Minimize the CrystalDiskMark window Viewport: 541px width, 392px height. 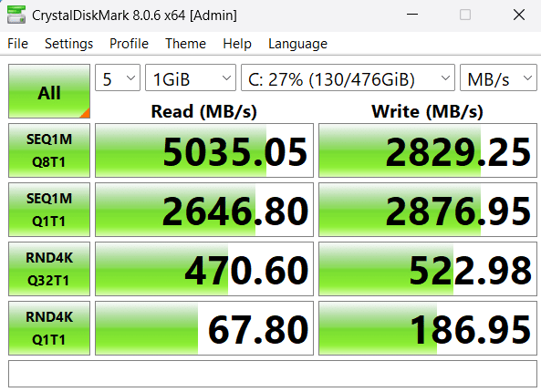(x=412, y=15)
